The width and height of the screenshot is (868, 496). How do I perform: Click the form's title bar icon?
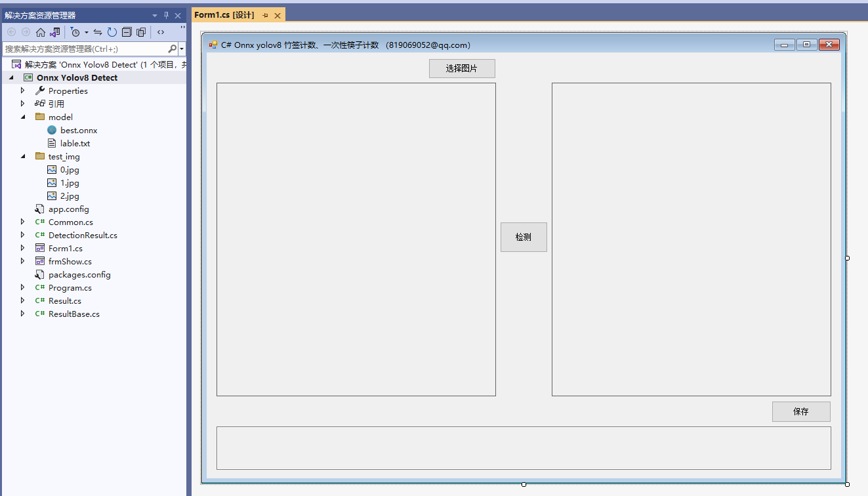(213, 45)
